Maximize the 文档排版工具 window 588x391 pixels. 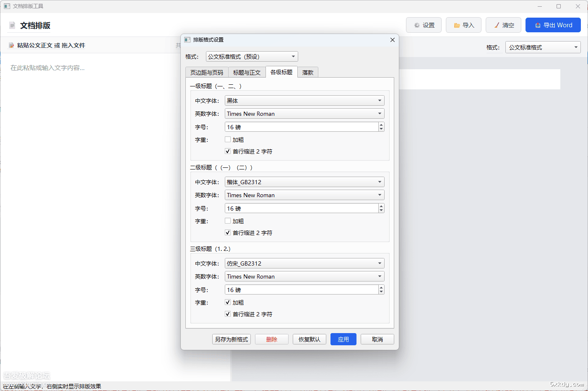click(x=559, y=6)
